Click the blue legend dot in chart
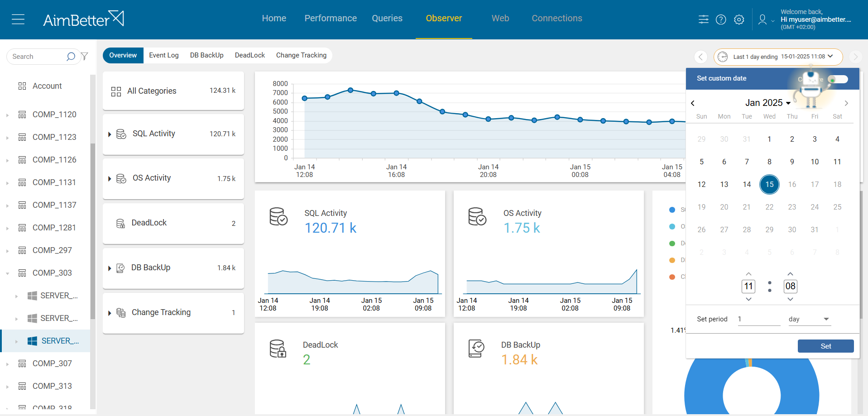The height and width of the screenshot is (416, 868). coord(672,210)
